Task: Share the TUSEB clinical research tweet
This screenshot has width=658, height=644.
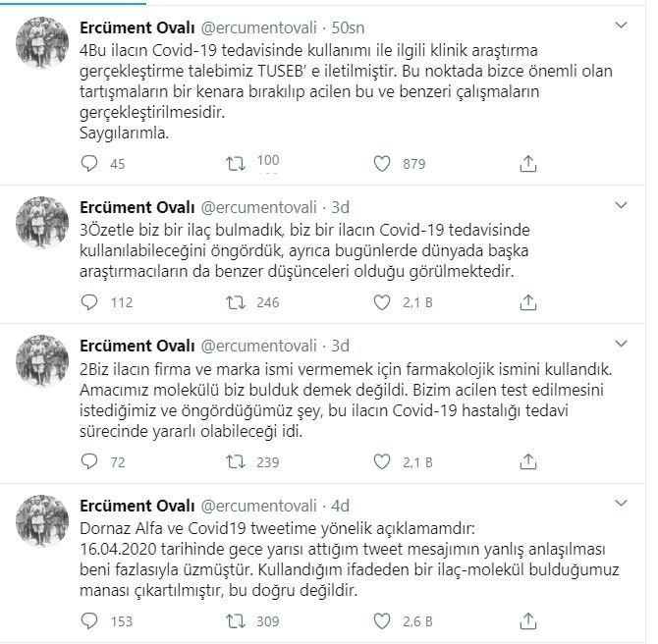Action: 528,164
